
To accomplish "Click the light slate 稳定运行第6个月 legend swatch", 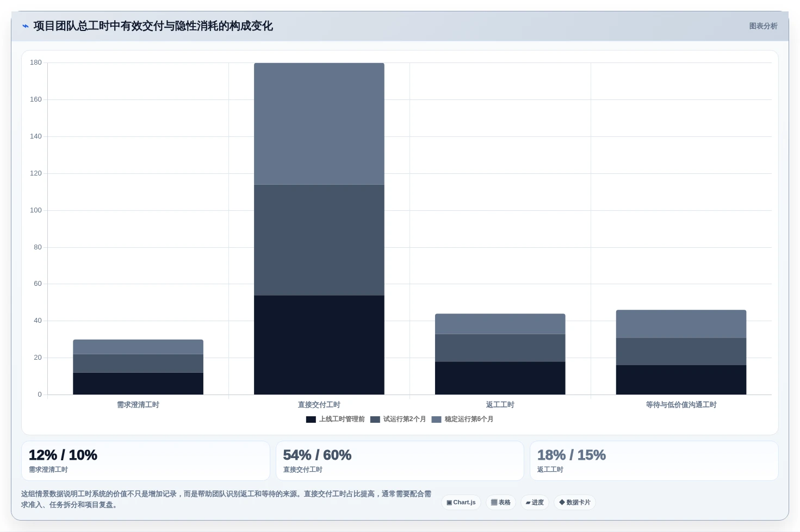I will pos(437,420).
